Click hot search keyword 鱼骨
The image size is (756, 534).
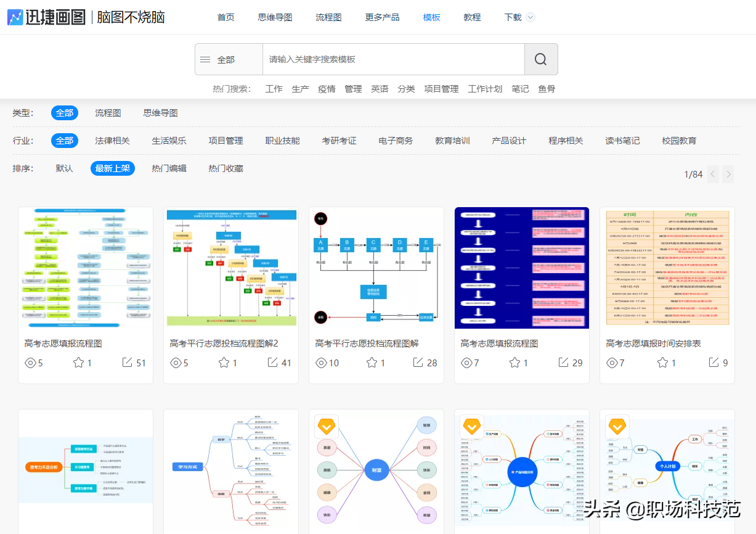tap(547, 89)
